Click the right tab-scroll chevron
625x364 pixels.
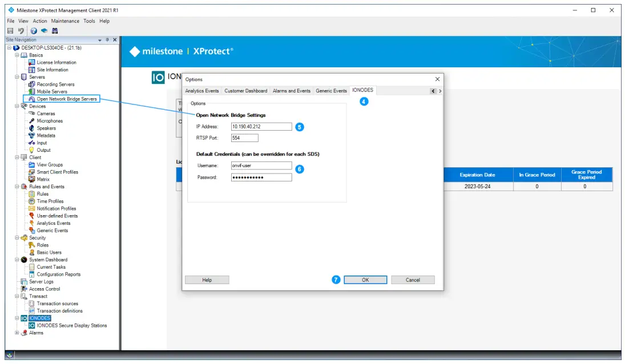click(x=439, y=90)
